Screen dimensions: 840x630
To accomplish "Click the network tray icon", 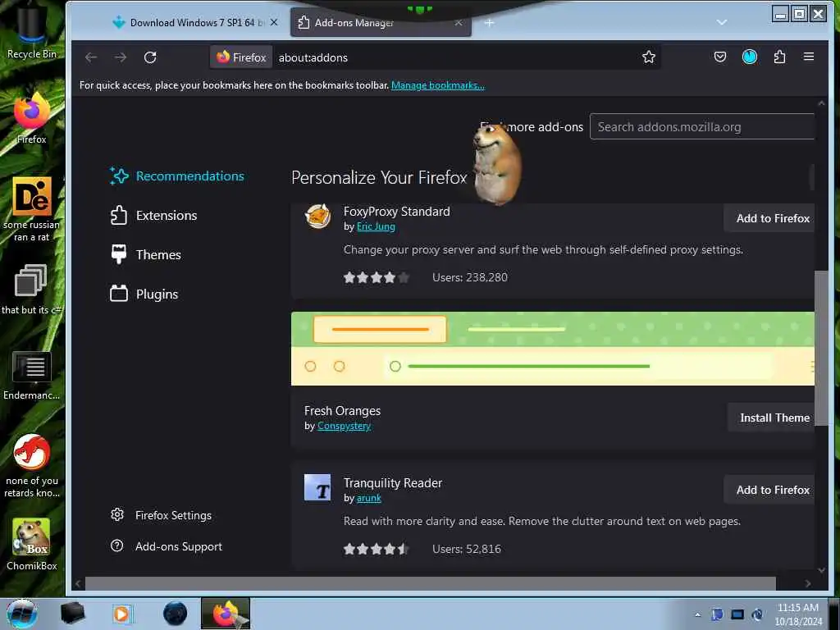I will click(x=737, y=614).
